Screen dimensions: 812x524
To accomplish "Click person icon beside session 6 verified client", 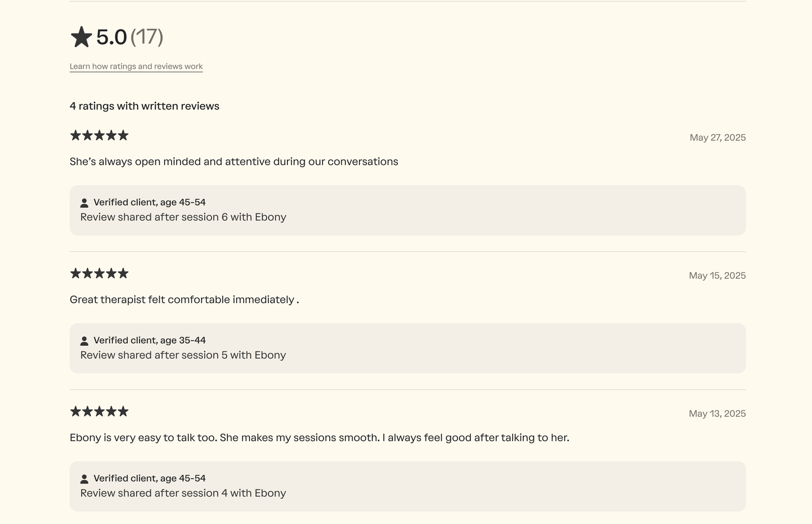I will [84, 203].
